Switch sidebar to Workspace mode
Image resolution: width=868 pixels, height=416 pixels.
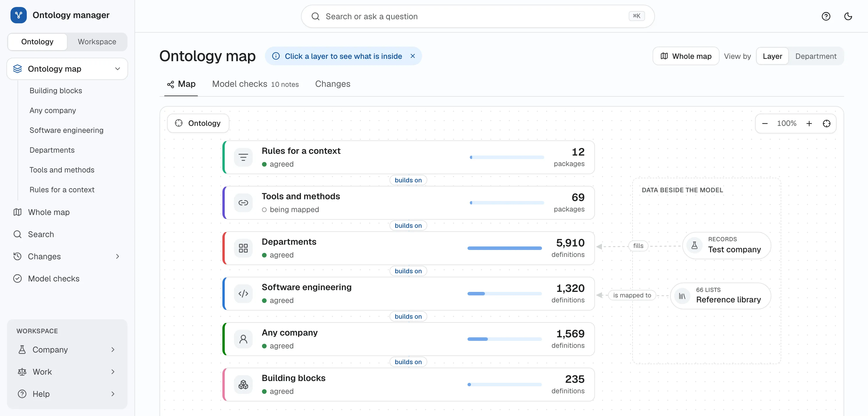[97, 42]
